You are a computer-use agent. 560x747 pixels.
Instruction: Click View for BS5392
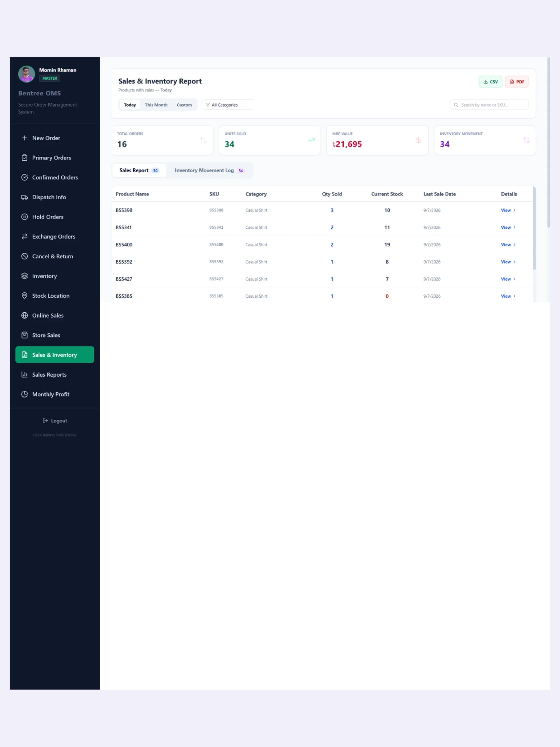coord(508,262)
